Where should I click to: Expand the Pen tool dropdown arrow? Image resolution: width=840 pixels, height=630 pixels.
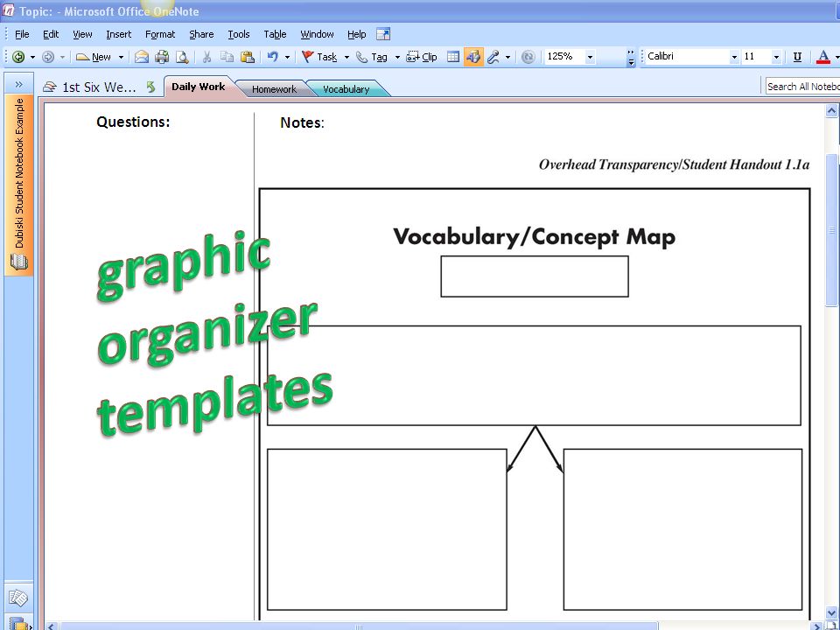click(507, 57)
